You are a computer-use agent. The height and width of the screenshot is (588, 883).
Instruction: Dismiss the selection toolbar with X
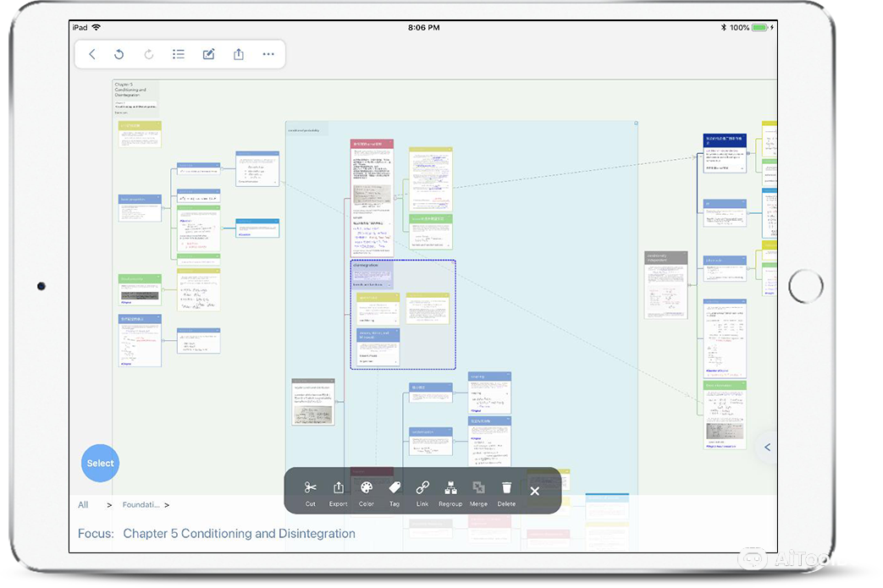pyautogui.click(x=534, y=492)
